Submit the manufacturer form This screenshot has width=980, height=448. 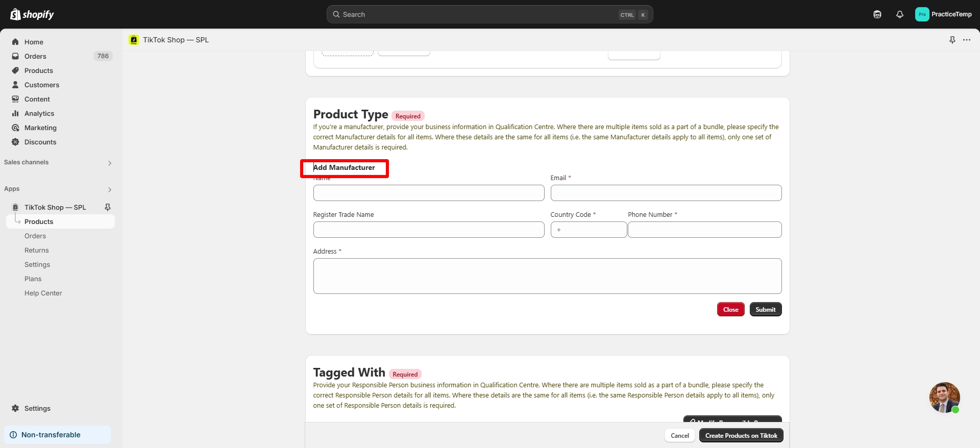(765, 309)
